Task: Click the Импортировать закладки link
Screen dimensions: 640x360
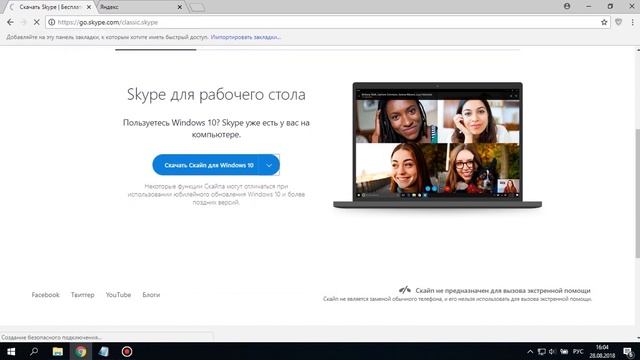Action: [245, 37]
